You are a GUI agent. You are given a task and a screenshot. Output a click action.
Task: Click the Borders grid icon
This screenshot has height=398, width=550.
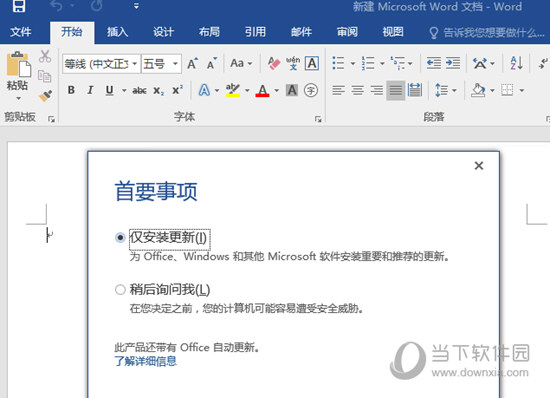point(507,90)
